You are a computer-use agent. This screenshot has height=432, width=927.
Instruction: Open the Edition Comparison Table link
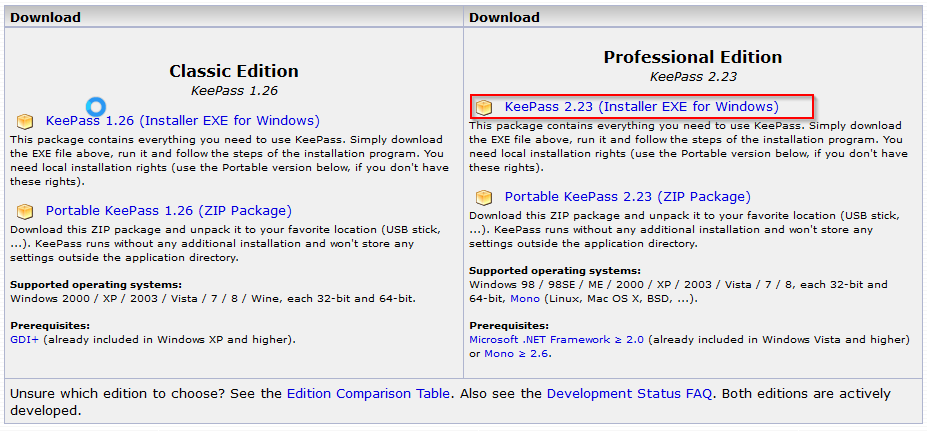coord(368,394)
